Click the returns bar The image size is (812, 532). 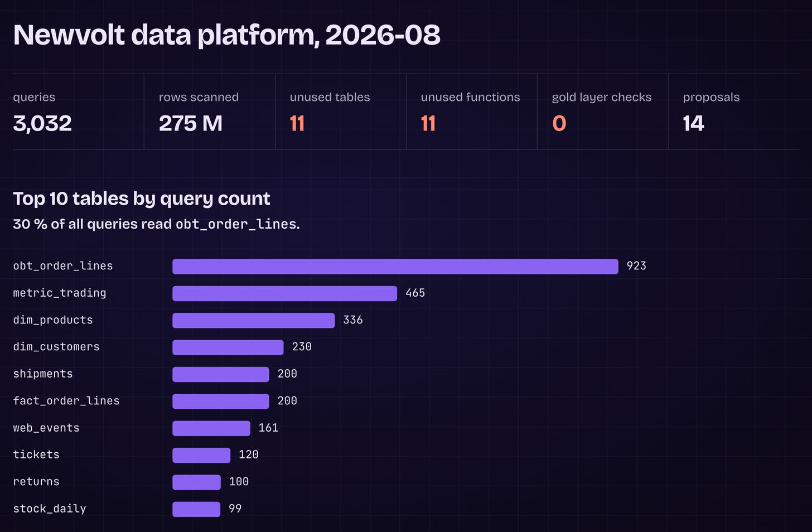(x=196, y=482)
